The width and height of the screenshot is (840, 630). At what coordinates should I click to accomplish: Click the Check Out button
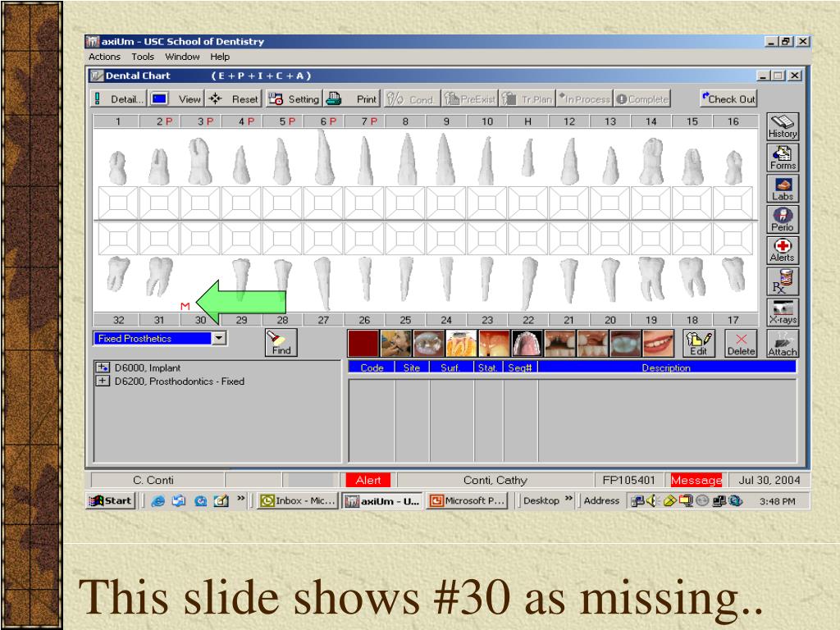[728, 99]
